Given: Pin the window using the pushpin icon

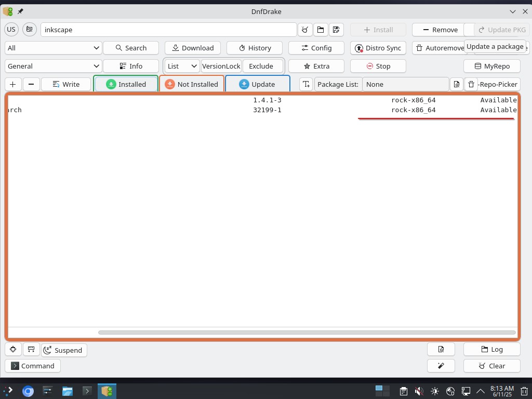Looking at the screenshot, I should tap(20, 11).
